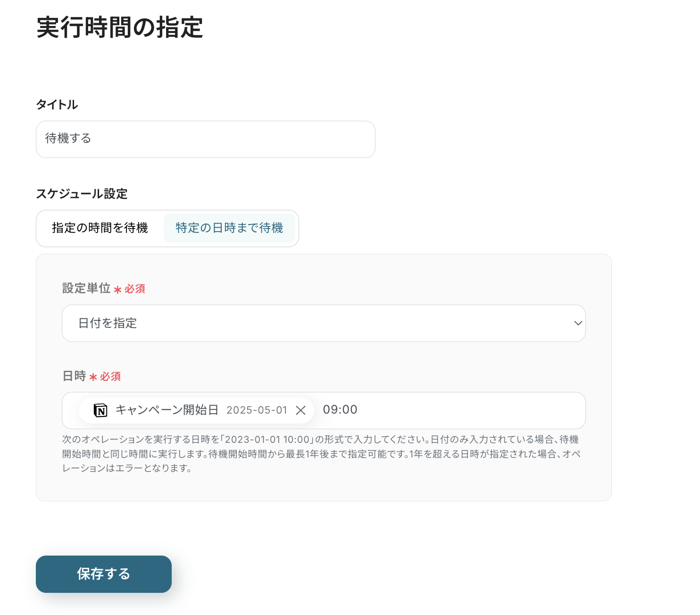Click the 設定単位 field label

click(86, 288)
